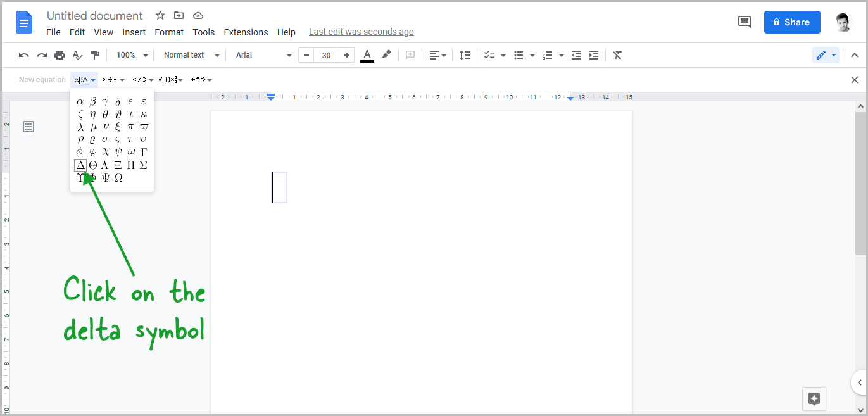The height and width of the screenshot is (416, 868).
Task: Click the undo icon
Action: pyautogui.click(x=23, y=55)
